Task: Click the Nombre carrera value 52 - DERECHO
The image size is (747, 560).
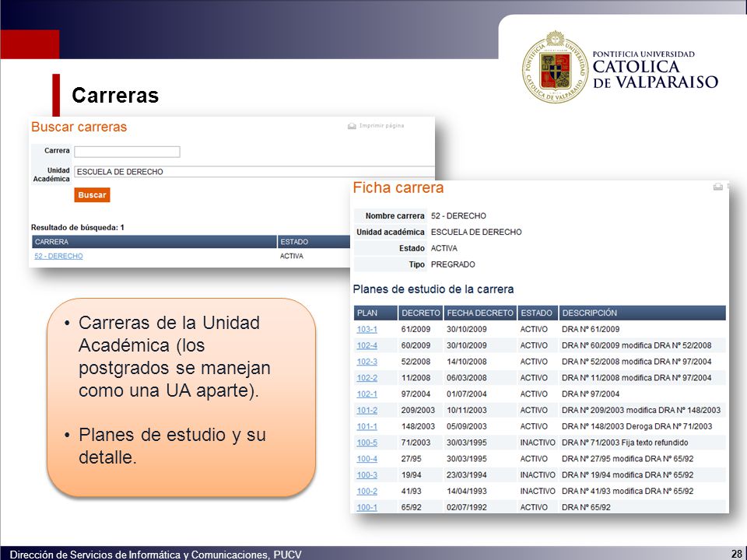Action: (x=458, y=215)
